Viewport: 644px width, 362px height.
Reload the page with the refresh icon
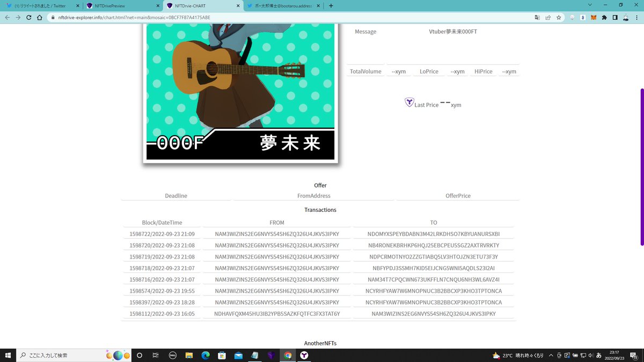[29, 17]
